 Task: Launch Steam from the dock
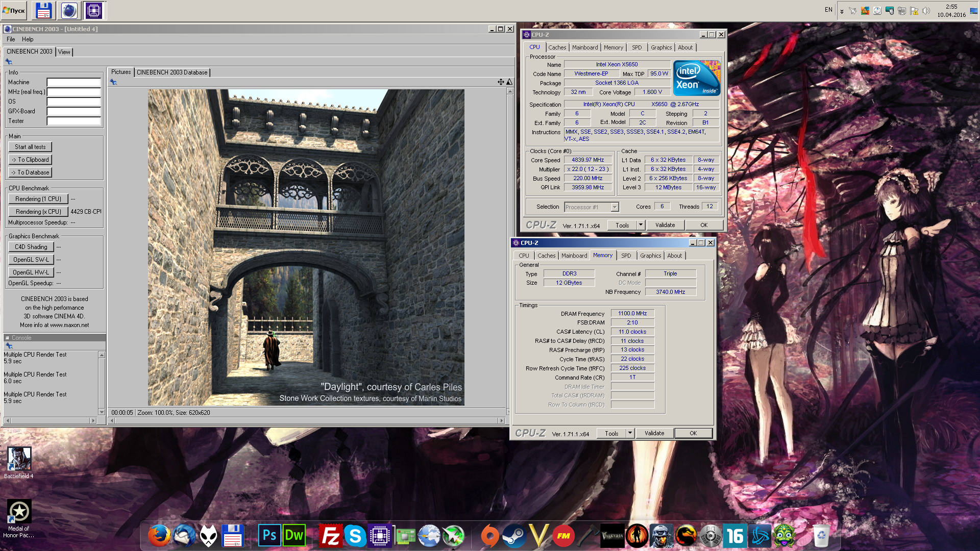[513, 536]
